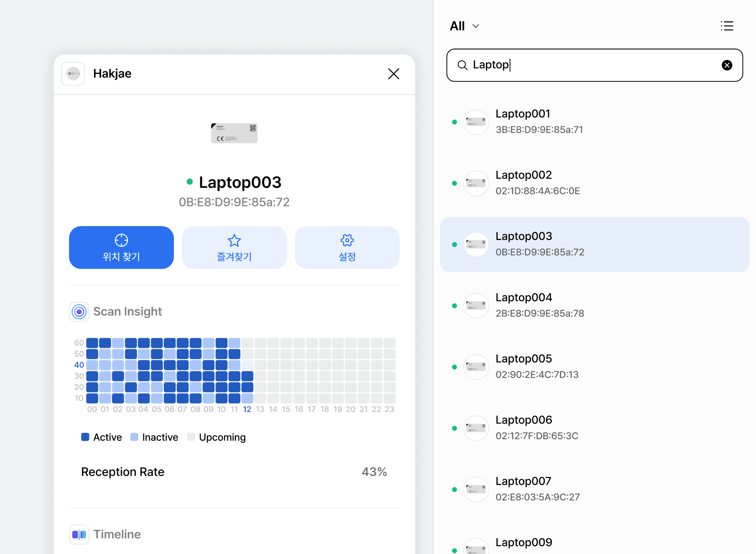
Task: Click the Active legend color swatch
Action: pos(85,437)
